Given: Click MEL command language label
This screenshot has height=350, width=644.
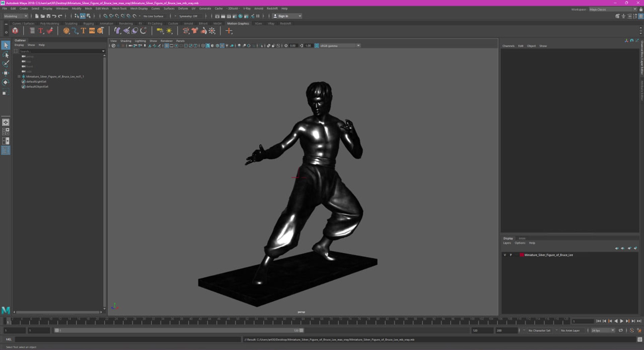Looking at the screenshot, I should pos(9,340).
